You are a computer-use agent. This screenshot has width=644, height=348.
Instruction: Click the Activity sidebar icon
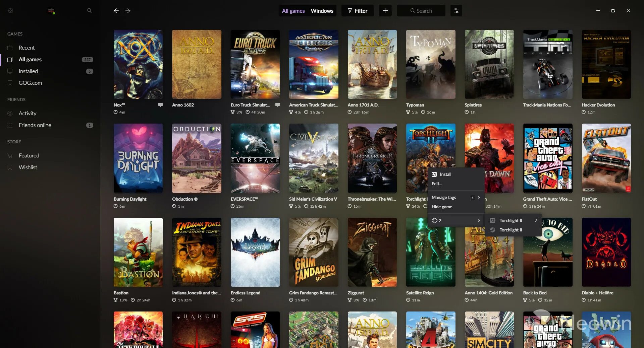pyautogui.click(x=10, y=113)
